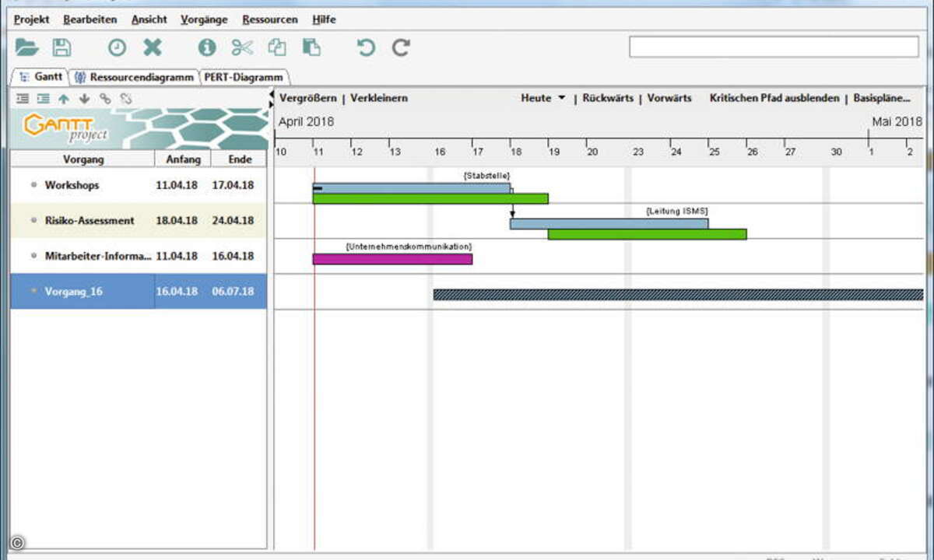Click the Mai 2018 timeline header
The height and width of the screenshot is (560, 934).
pos(897,121)
